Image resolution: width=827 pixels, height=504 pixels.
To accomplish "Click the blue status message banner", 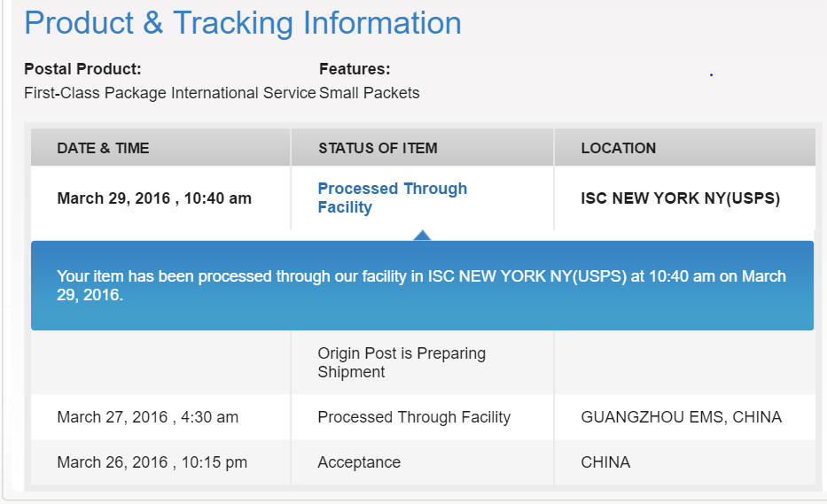I will click(x=422, y=286).
